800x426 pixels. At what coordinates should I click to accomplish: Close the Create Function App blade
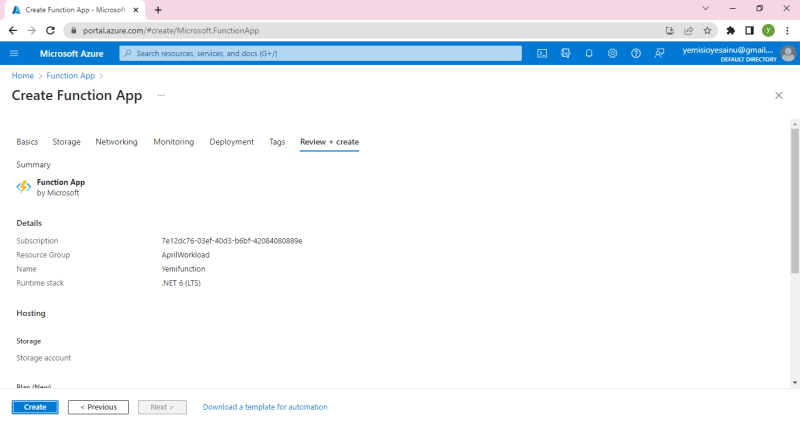(779, 95)
